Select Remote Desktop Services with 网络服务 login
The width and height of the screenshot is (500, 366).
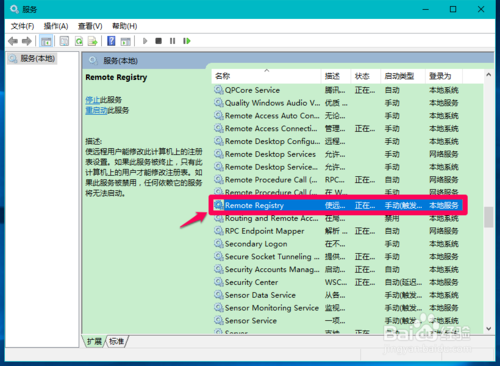337,154
